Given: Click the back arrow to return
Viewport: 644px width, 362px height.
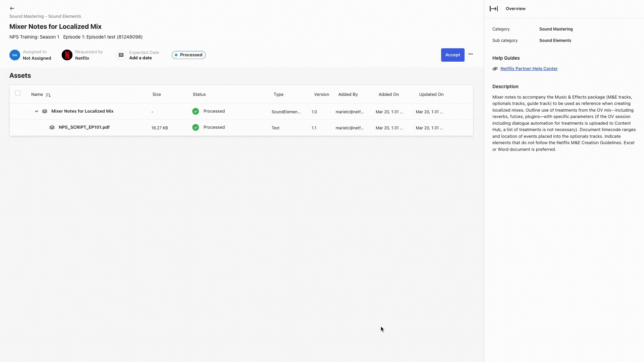Looking at the screenshot, I should (12, 8).
